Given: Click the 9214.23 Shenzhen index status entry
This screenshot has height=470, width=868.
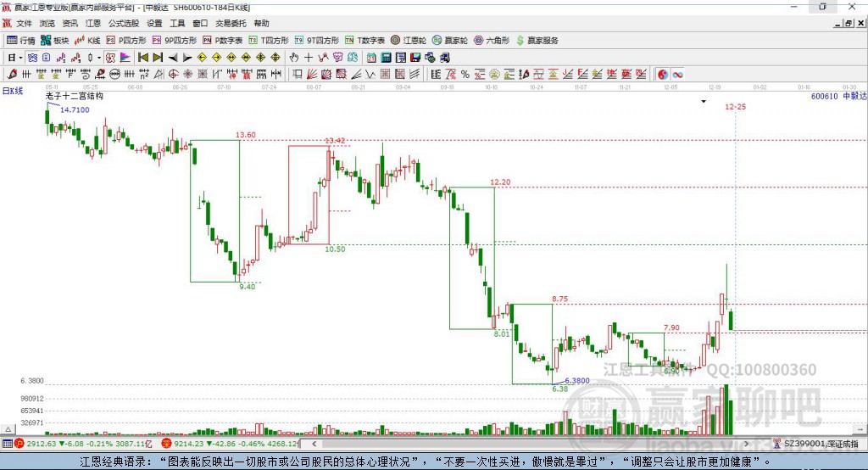Looking at the screenshot, I should (230, 444).
